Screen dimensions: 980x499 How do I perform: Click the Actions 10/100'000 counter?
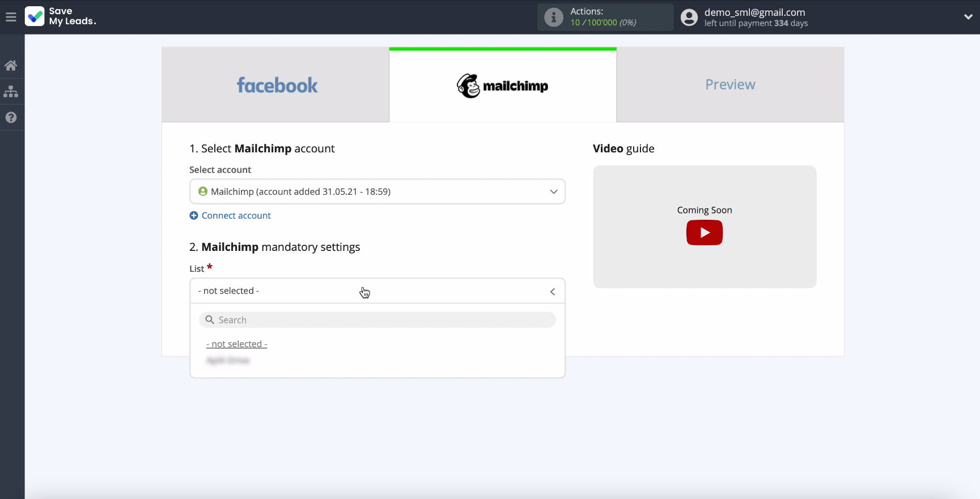click(603, 23)
